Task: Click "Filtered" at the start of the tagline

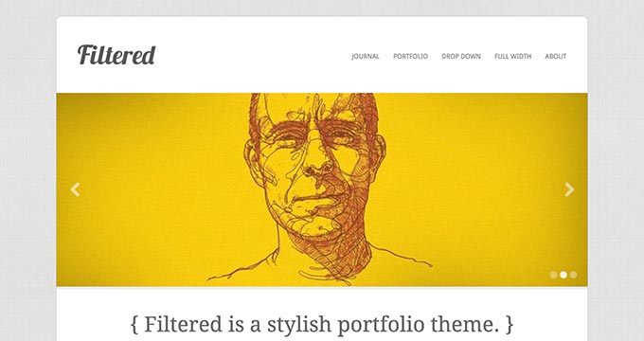Action: tap(183, 325)
